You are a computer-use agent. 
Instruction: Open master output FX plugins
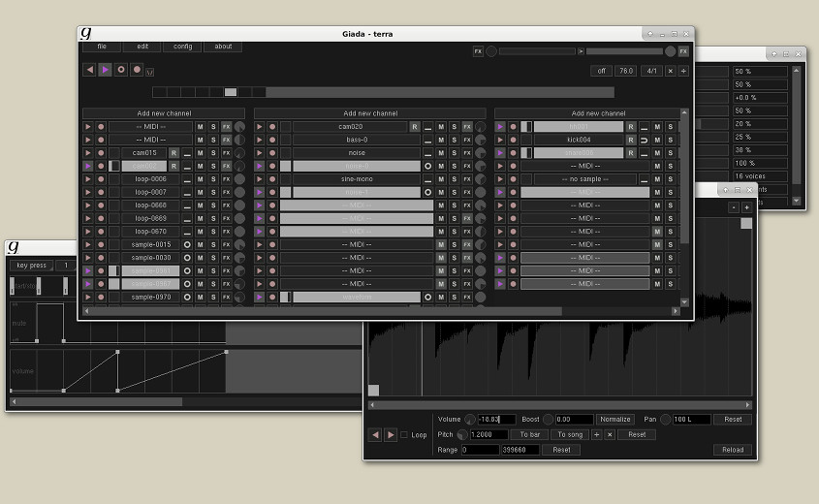[683, 51]
